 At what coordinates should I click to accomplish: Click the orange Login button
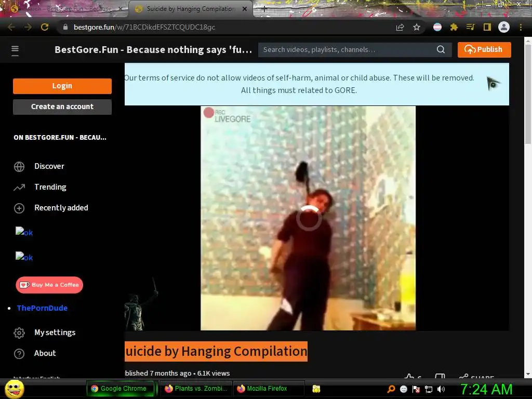62,86
